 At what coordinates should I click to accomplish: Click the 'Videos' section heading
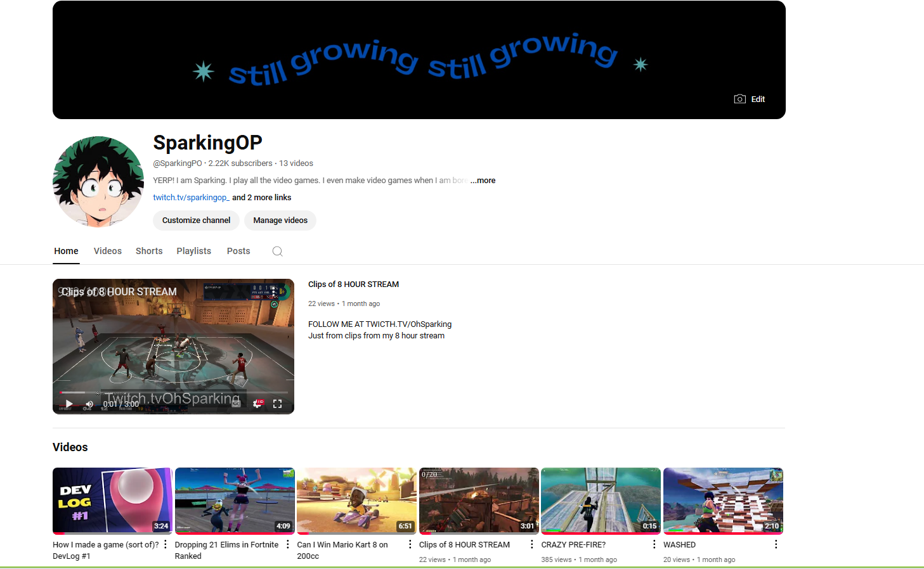coord(70,447)
